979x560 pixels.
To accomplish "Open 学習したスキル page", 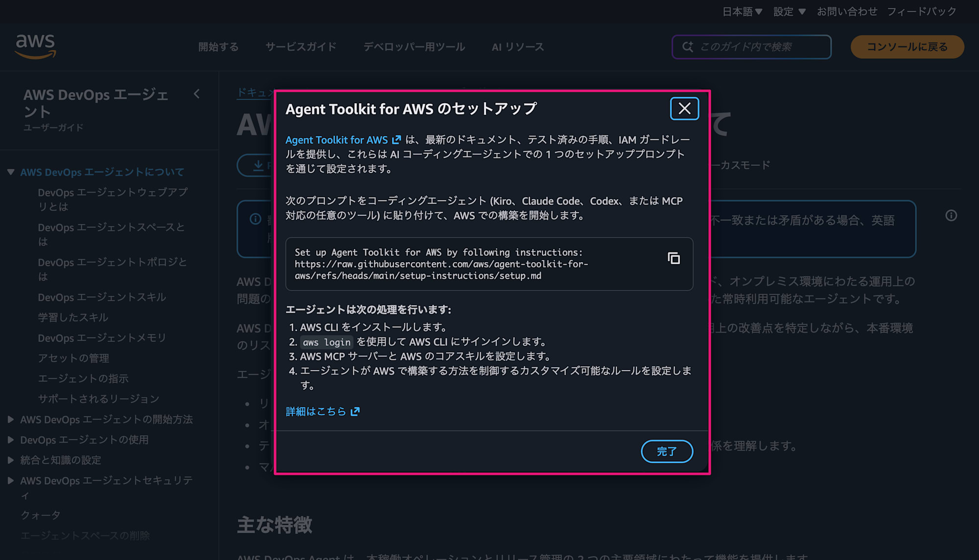I will [x=73, y=317].
